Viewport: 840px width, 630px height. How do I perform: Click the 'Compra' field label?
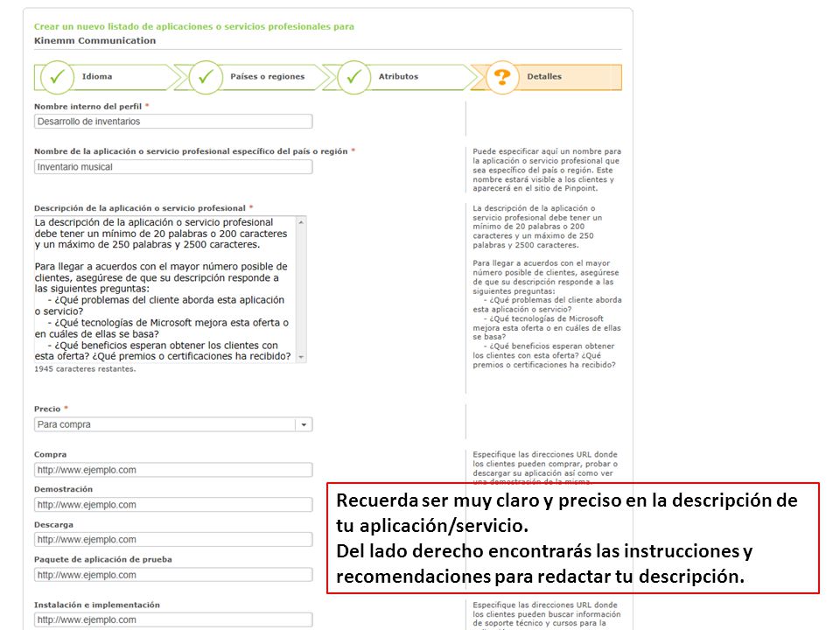pos(51,454)
